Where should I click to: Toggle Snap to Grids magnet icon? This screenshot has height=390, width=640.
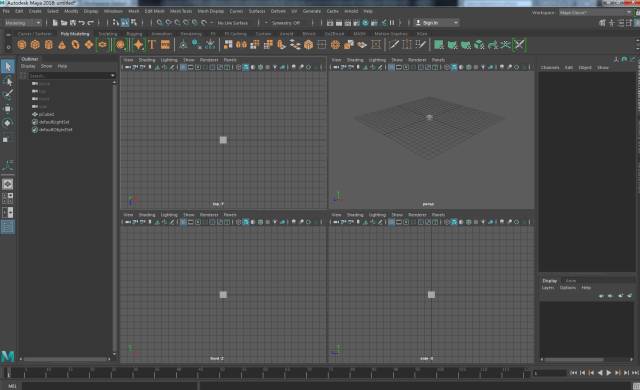coord(160,23)
